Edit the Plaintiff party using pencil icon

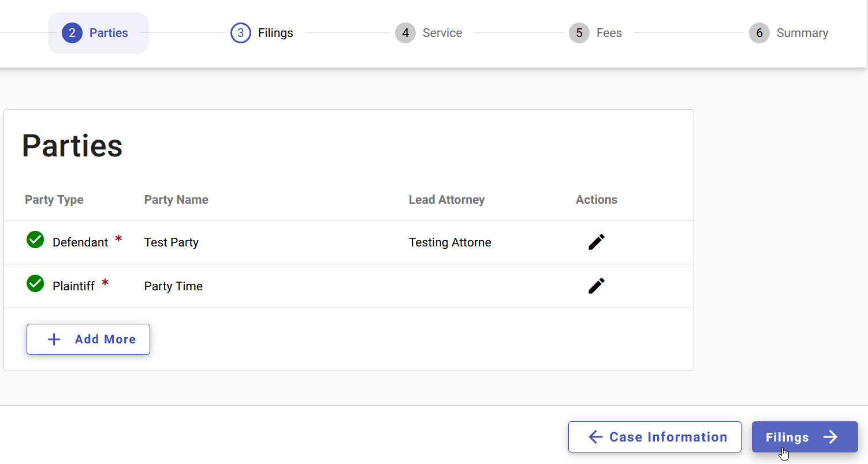click(597, 286)
